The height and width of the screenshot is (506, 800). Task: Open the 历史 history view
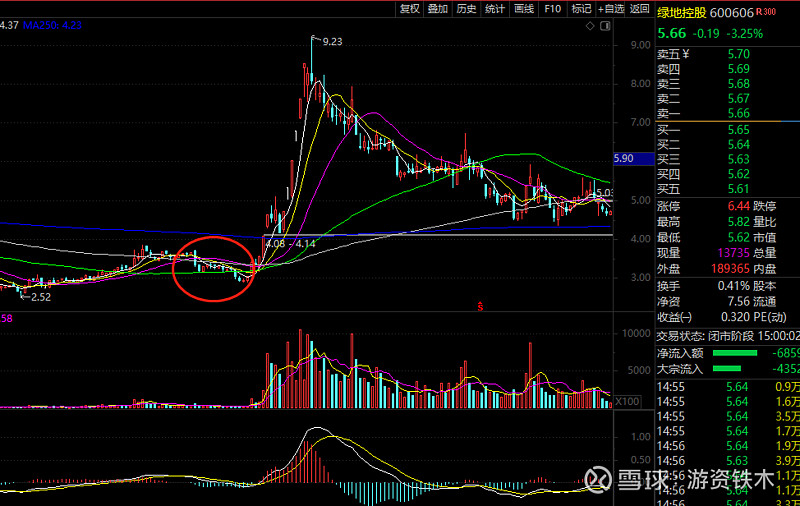click(x=466, y=9)
